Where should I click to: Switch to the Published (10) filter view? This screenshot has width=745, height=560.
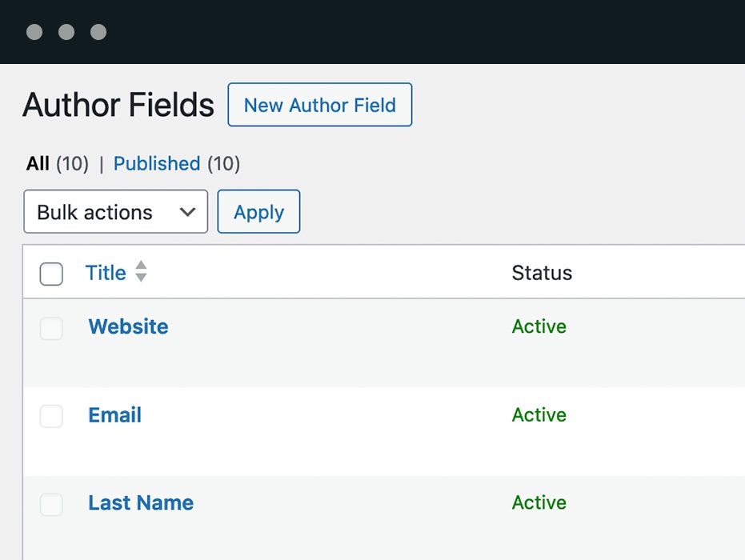click(157, 163)
